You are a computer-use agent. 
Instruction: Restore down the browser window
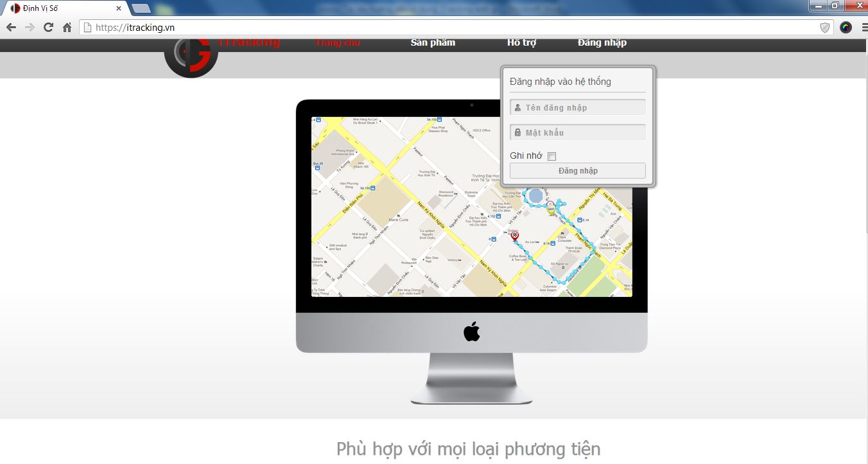coord(835,5)
